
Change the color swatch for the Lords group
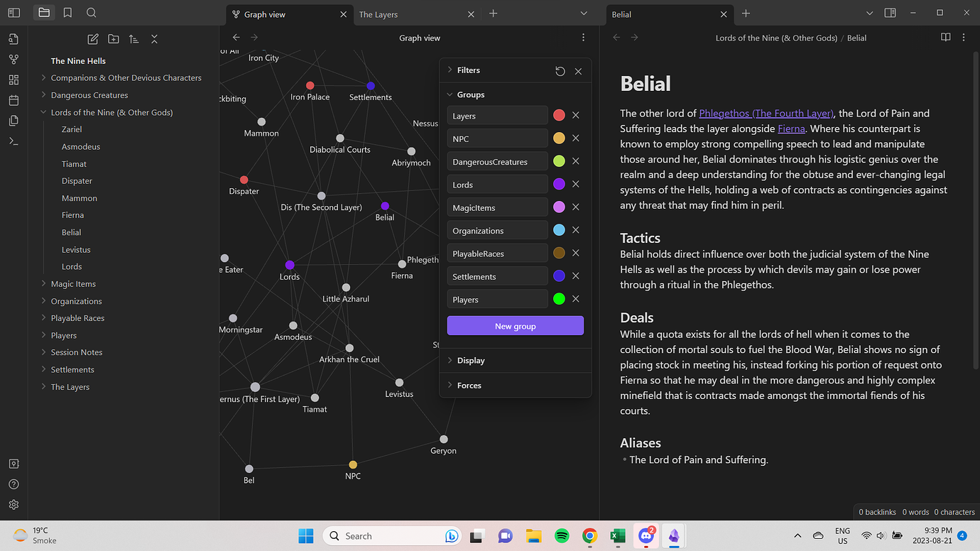pos(559,184)
